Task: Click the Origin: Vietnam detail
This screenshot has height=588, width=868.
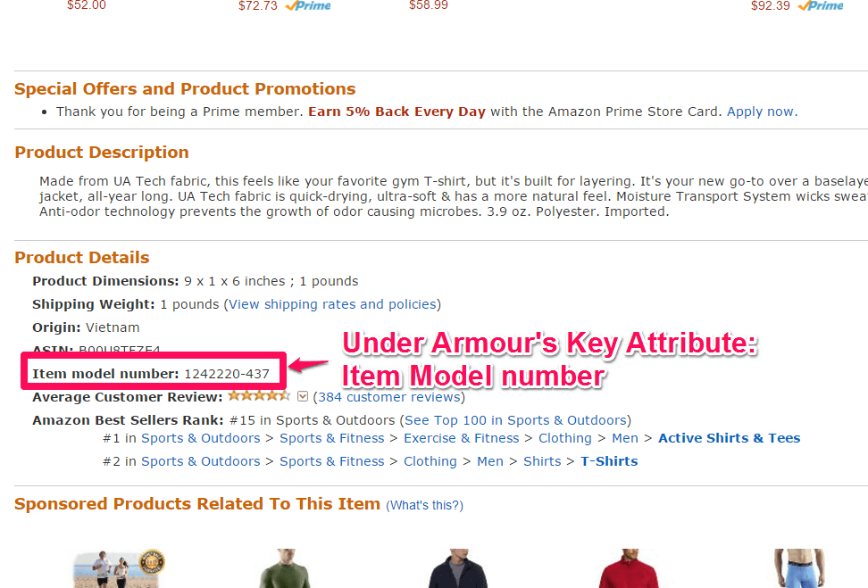Action: click(x=86, y=327)
